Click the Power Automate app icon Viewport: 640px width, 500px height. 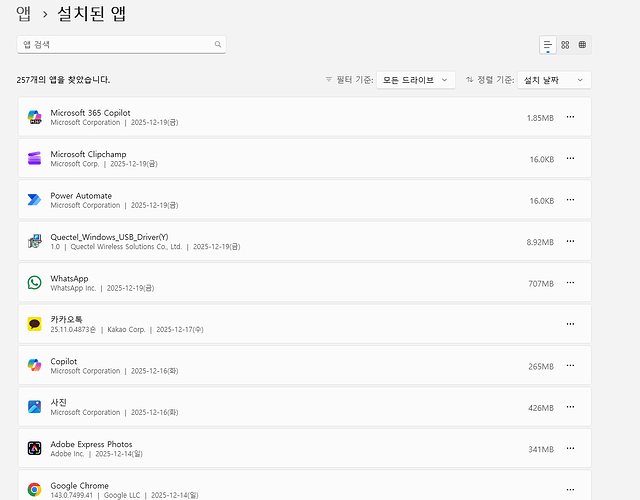pyautogui.click(x=34, y=200)
